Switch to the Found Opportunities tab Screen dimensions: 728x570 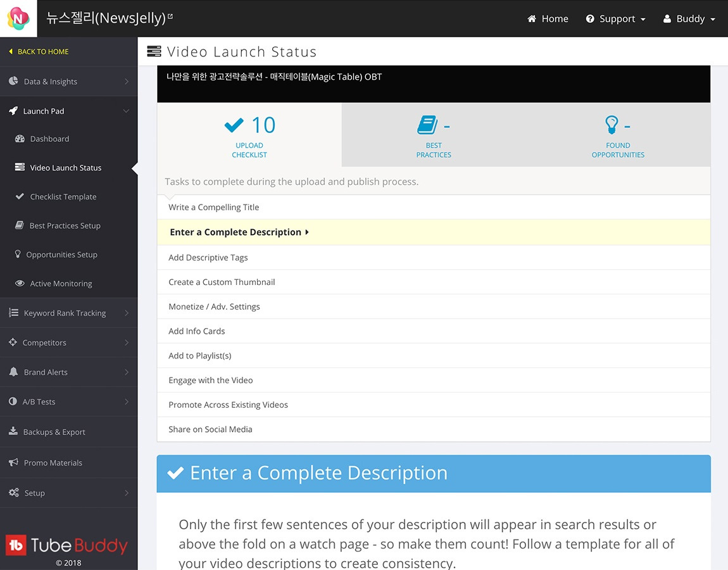pyautogui.click(x=618, y=135)
